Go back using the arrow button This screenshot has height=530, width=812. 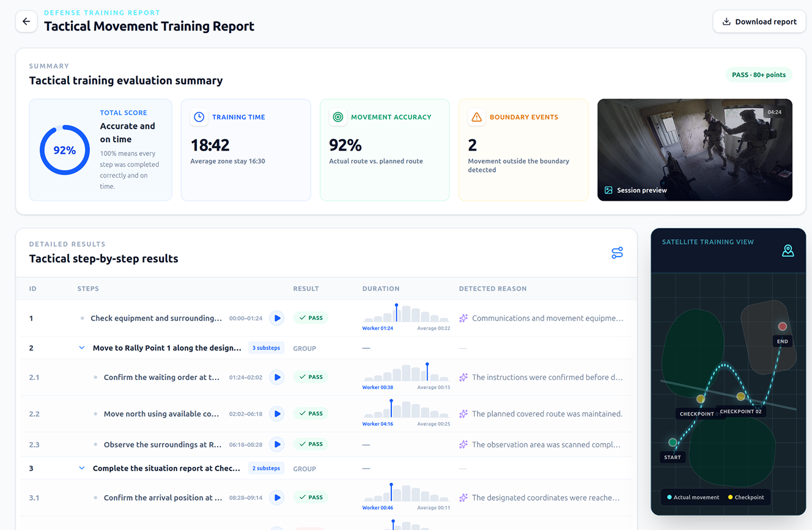[x=26, y=21]
